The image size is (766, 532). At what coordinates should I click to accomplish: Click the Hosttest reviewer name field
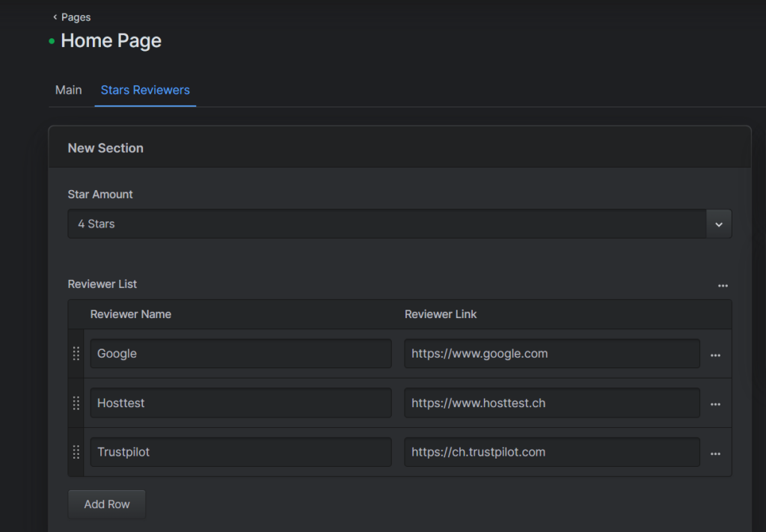240,403
